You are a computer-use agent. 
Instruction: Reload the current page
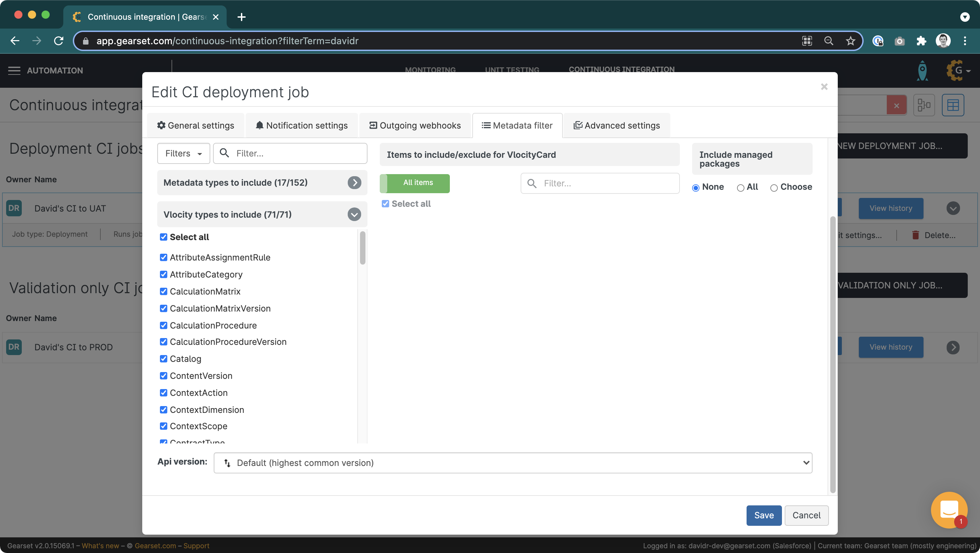(59, 41)
